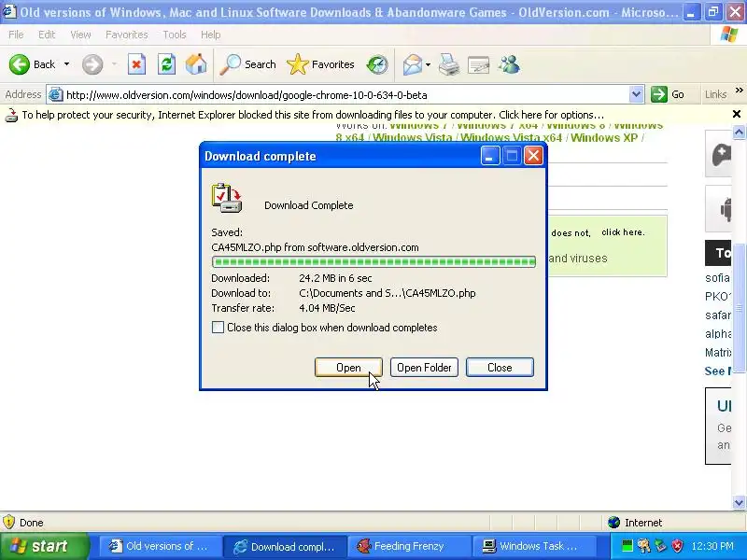Open the File menu

[16, 35]
